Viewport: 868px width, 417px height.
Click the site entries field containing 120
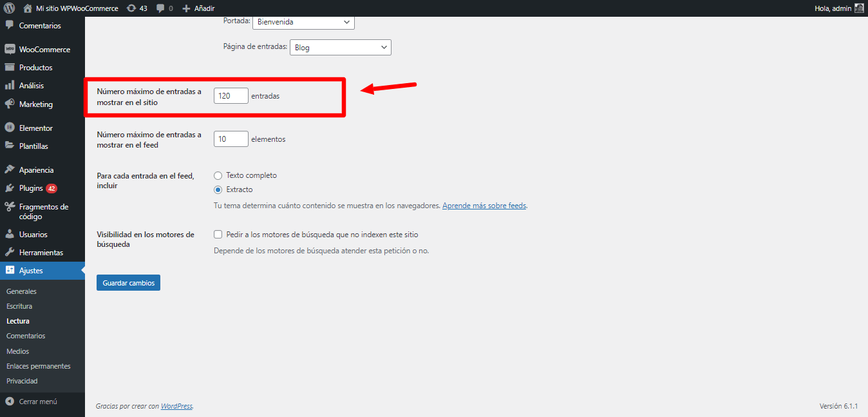pos(231,95)
